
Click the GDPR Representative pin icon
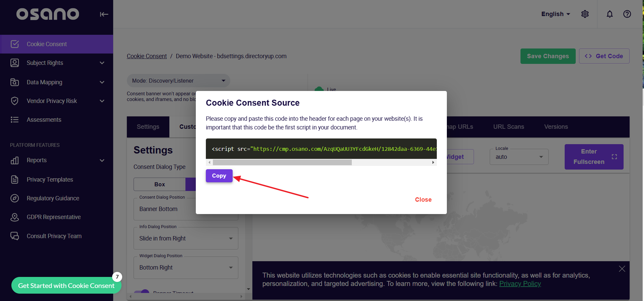15,217
